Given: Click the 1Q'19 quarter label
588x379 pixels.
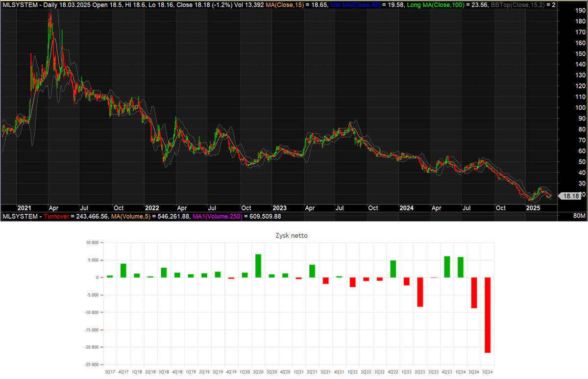Looking at the screenshot, I should (191, 373).
